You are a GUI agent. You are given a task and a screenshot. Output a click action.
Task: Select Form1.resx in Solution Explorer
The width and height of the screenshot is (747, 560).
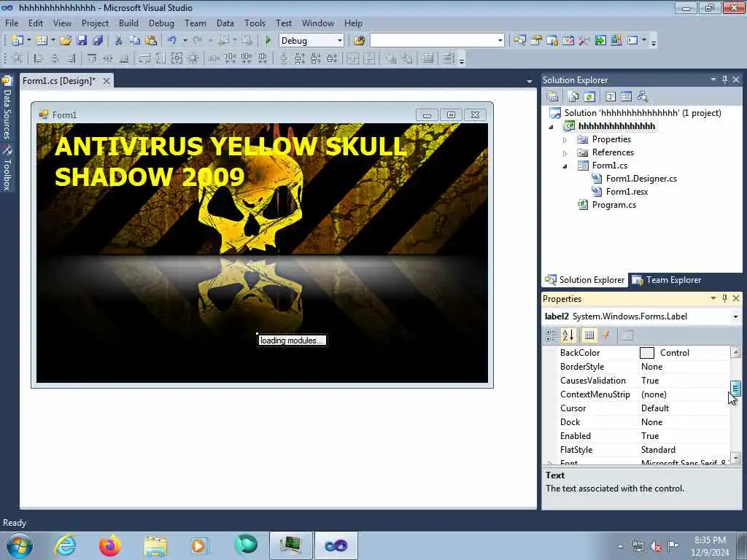[x=627, y=192]
